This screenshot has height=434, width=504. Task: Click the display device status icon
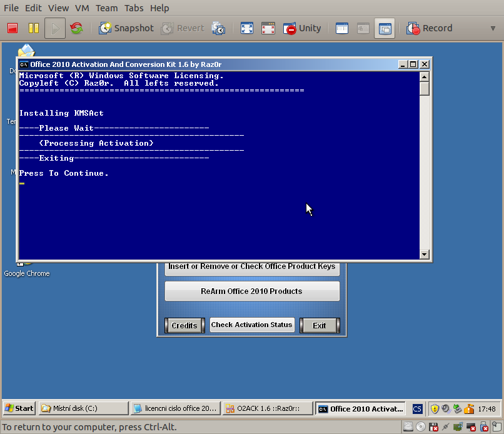pyautogui.click(x=471, y=427)
